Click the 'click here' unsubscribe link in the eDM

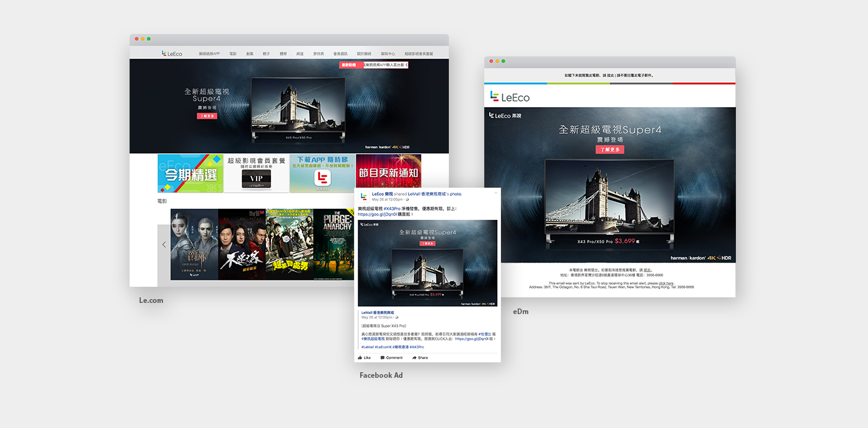(666, 283)
